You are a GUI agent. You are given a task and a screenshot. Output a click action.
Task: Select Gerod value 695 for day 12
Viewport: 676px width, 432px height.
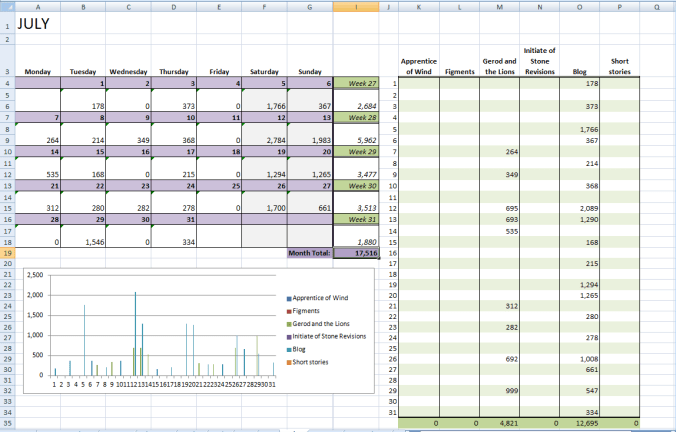499,208
